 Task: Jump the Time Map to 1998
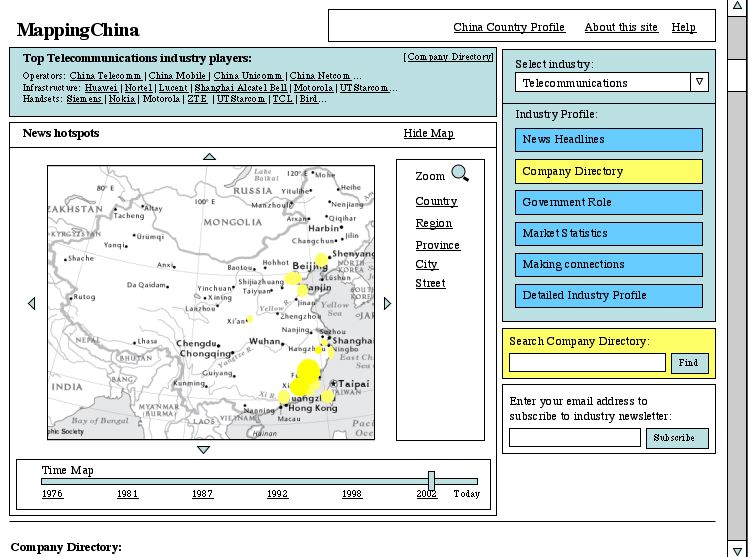(352, 494)
